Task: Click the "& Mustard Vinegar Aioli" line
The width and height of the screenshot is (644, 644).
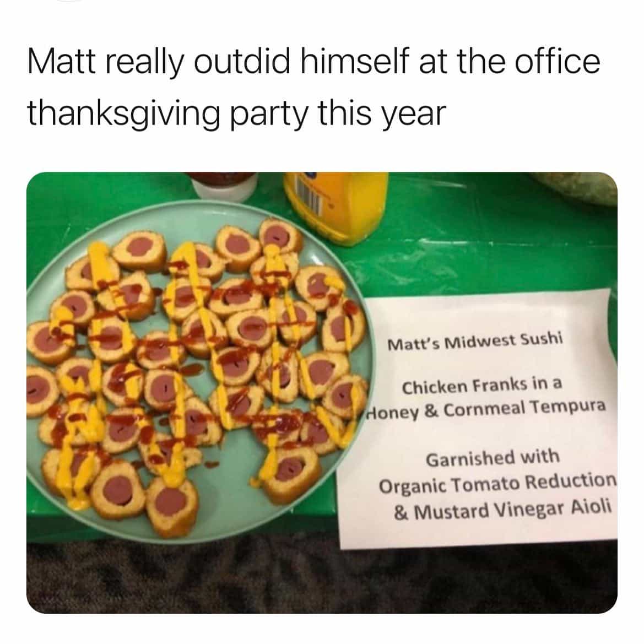Action: point(502,510)
